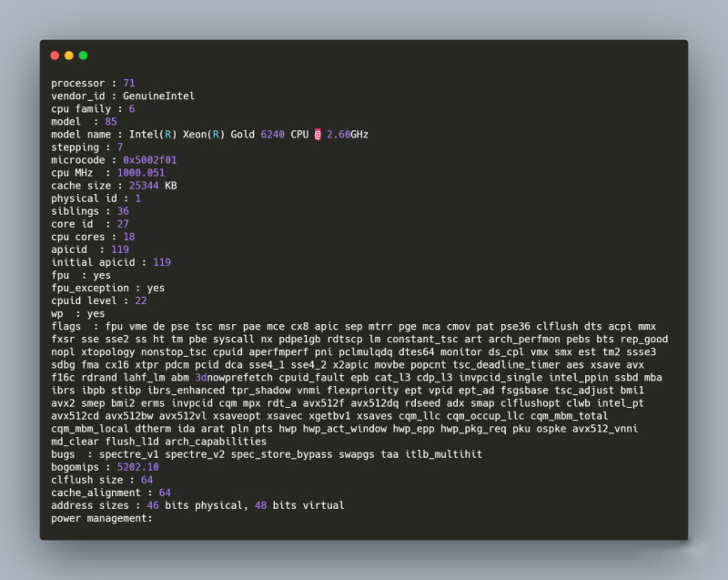Click the wp label
The width and height of the screenshot is (728, 580).
click(x=57, y=314)
